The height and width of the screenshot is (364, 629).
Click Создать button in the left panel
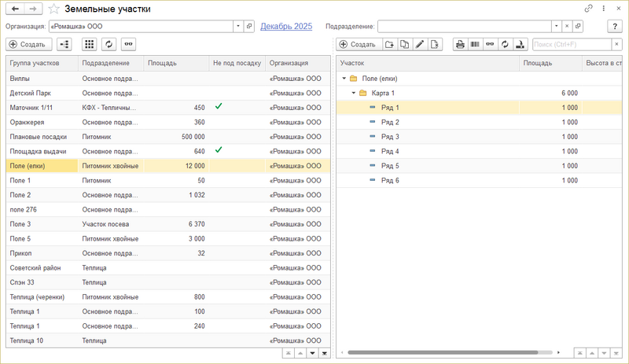28,45
